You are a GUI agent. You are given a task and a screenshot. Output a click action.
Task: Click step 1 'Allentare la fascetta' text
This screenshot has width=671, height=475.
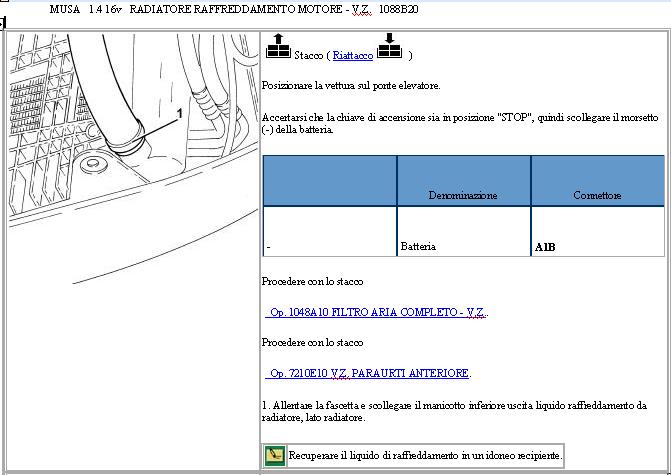[x=454, y=411]
